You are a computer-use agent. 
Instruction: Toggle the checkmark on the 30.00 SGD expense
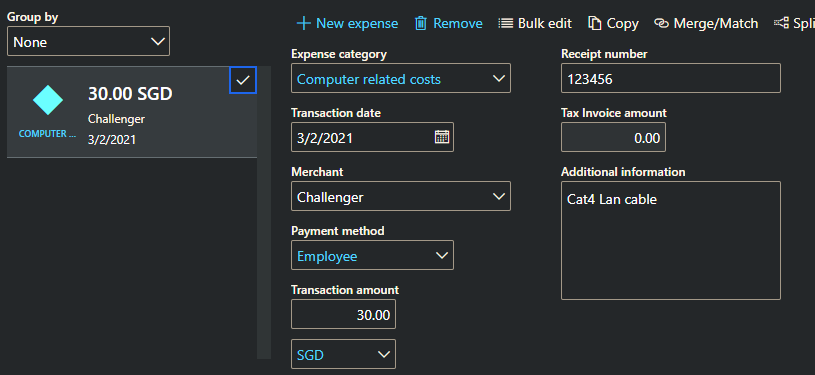coord(243,80)
